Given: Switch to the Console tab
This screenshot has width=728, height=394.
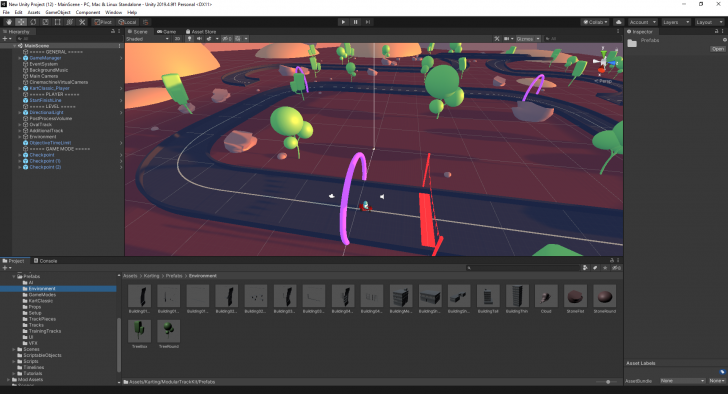Looking at the screenshot, I should click(45, 261).
